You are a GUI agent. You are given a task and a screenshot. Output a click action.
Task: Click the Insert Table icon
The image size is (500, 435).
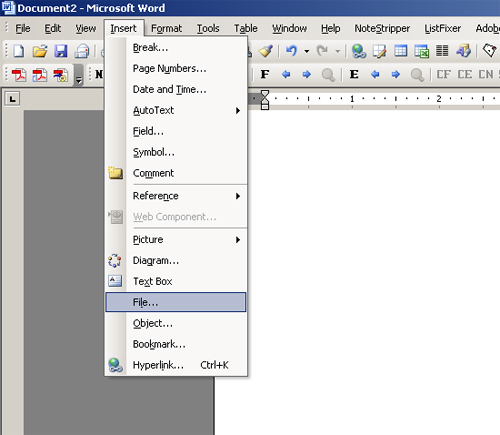pyautogui.click(x=400, y=51)
